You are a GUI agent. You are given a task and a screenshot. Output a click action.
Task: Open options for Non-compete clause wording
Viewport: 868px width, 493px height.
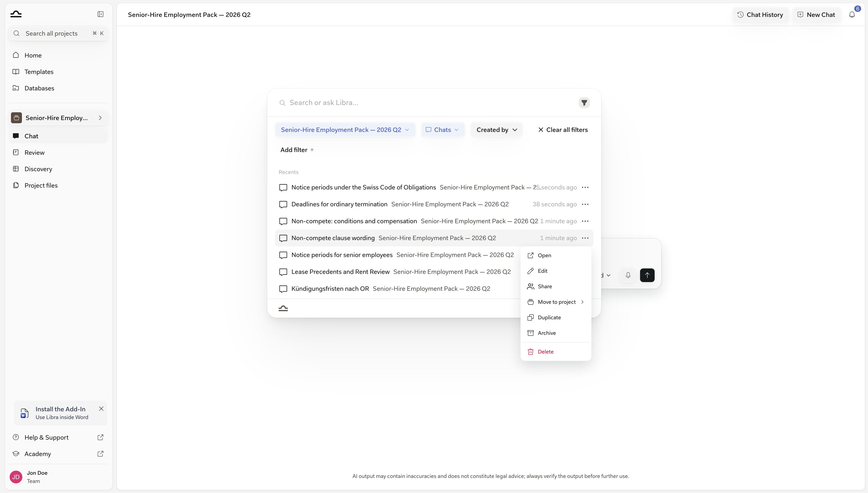pyautogui.click(x=585, y=238)
